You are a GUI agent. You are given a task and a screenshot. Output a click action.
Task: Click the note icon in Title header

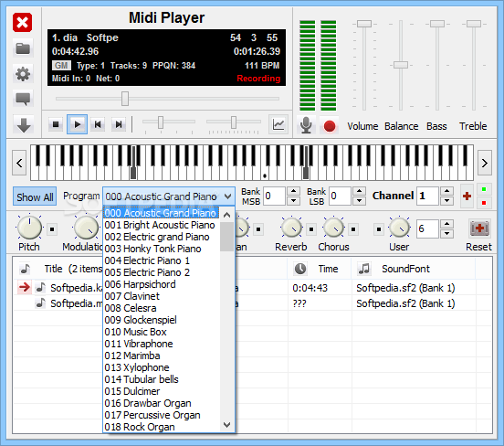(x=25, y=269)
